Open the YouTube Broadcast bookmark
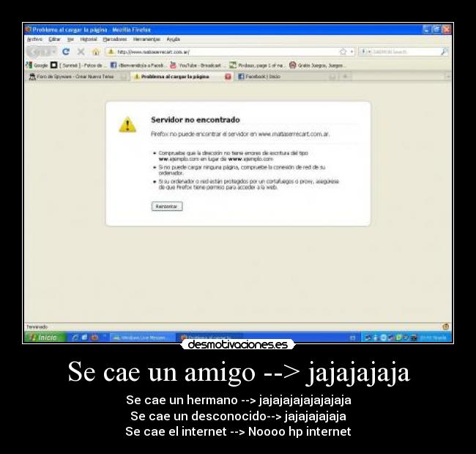Image resolution: width=476 pixels, height=454 pixels. tap(197, 65)
